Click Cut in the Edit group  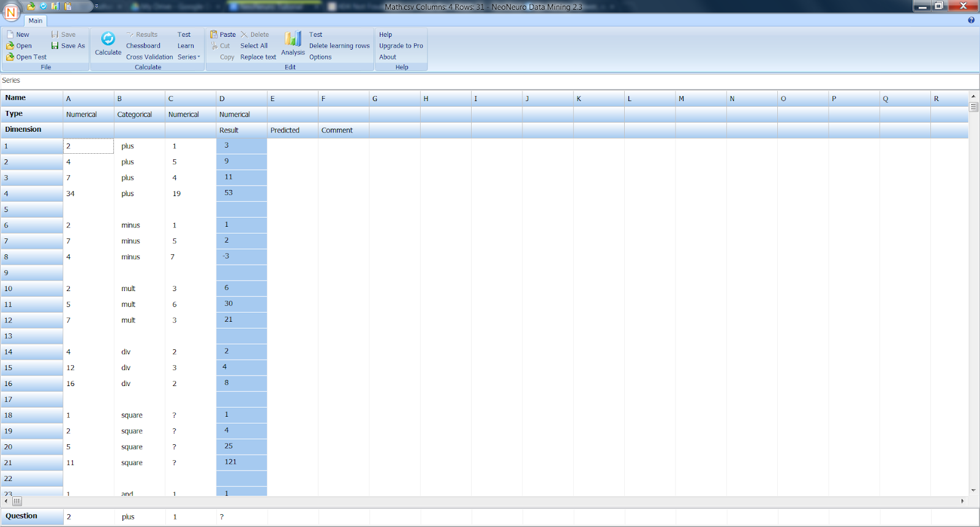221,46
